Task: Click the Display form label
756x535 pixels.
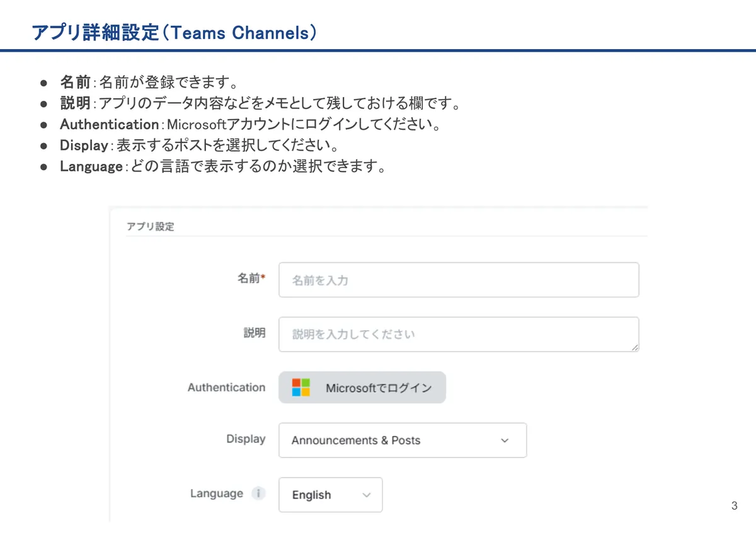Action: pos(246,439)
